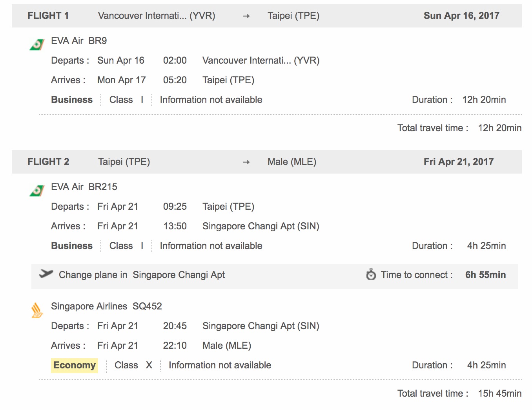Click the FLIGHT 1 header label

click(x=48, y=16)
